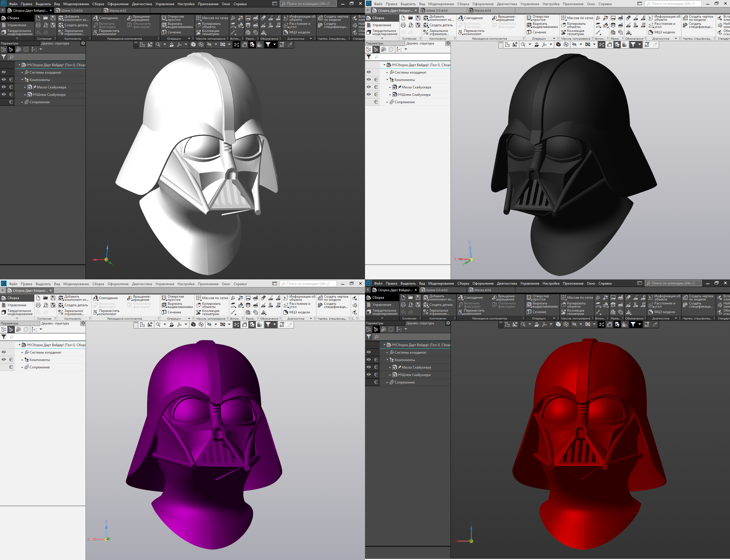Expand Системы координат node, white-model window
Screen dimensions: 730x560
22,72
